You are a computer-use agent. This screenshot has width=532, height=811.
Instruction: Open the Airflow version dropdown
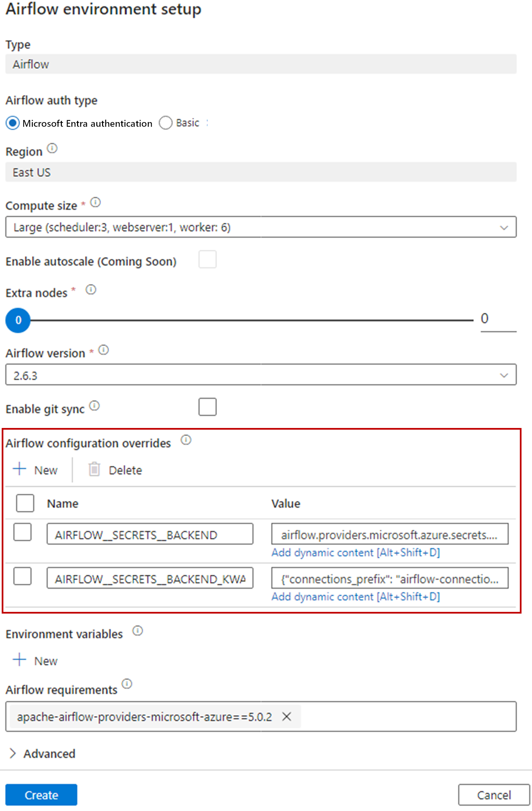click(x=261, y=375)
